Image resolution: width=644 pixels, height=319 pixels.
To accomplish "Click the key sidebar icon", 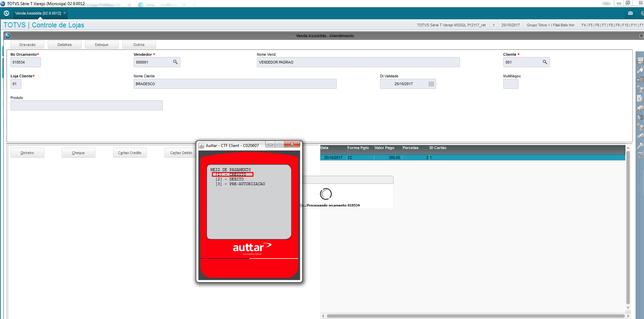I will click(640, 146).
